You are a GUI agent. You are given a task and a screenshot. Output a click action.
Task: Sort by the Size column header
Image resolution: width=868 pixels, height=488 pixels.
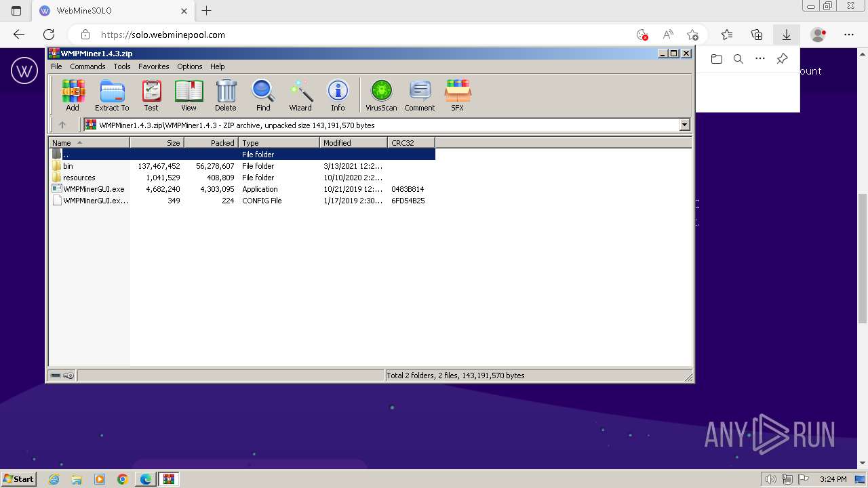click(x=157, y=142)
